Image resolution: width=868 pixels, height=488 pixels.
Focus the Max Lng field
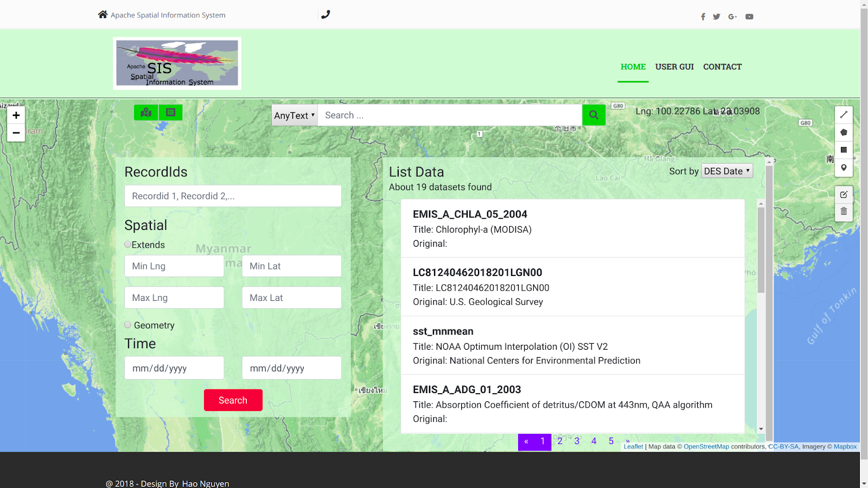pyautogui.click(x=174, y=298)
